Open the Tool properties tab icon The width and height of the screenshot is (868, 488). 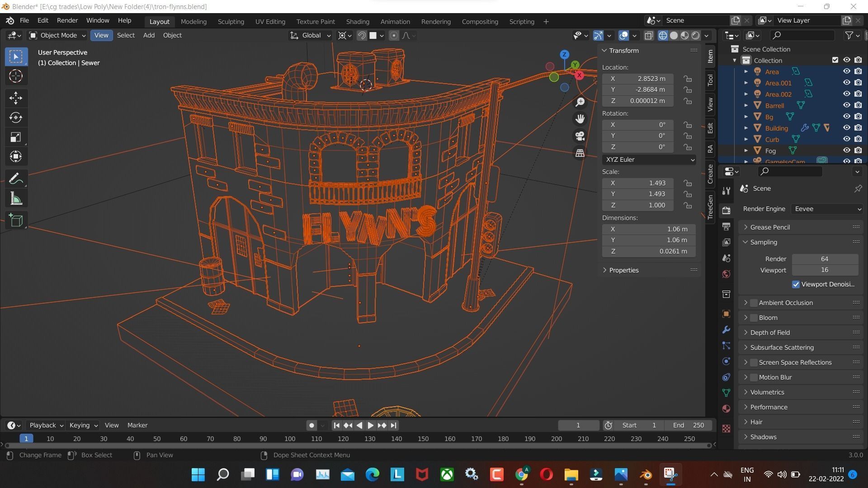726,191
